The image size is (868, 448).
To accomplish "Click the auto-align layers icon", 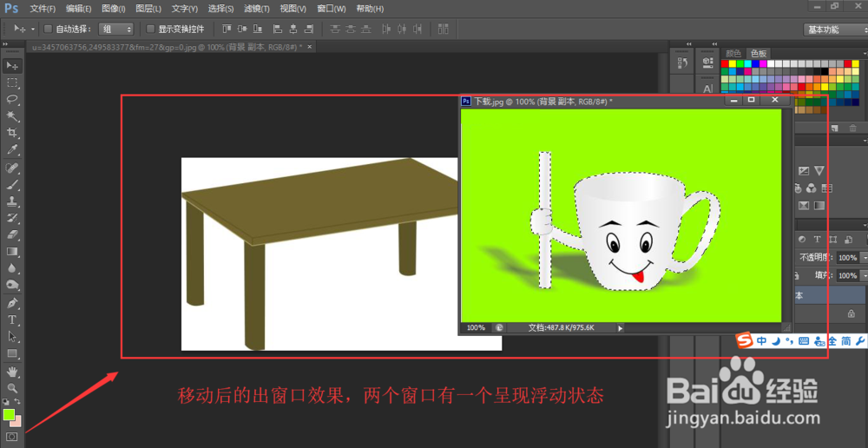I will pyautogui.click(x=444, y=29).
